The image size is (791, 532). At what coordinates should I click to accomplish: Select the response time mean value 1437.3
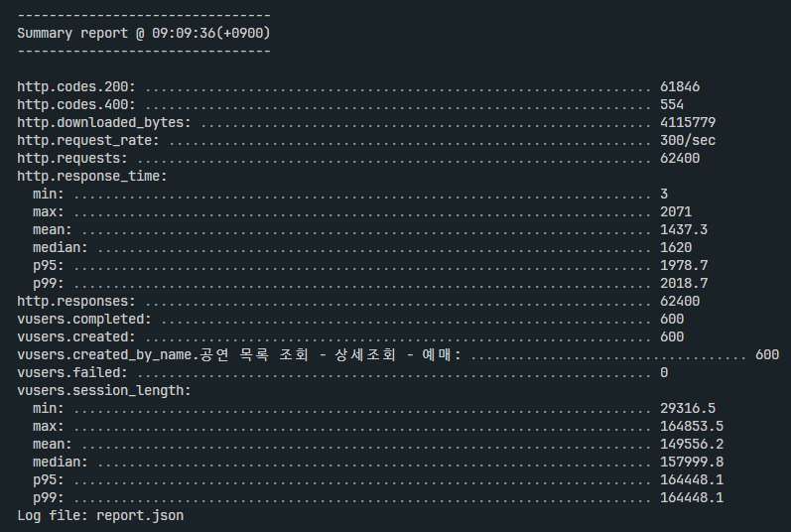684,229
